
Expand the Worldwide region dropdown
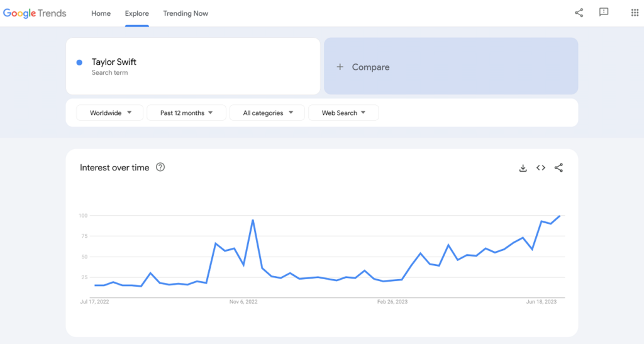click(111, 113)
